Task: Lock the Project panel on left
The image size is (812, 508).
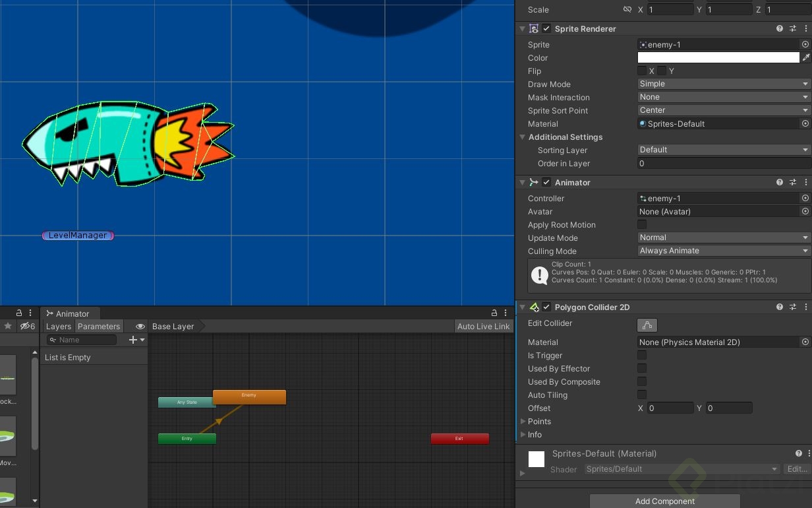Action: click(x=19, y=313)
